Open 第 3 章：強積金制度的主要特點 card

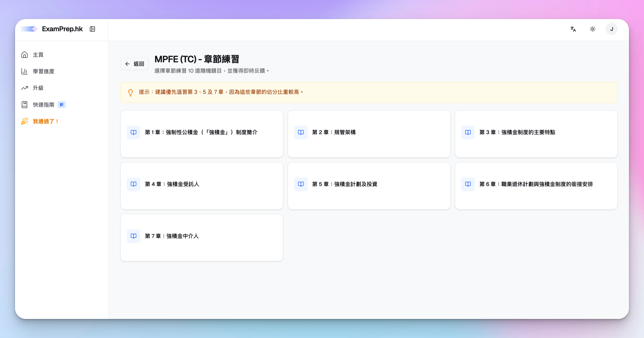click(x=536, y=134)
